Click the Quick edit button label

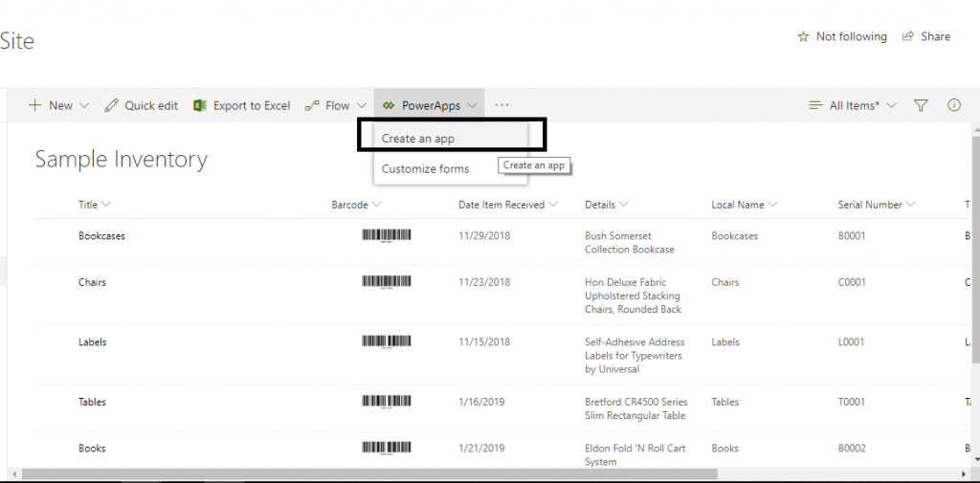pyautogui.click(x=151, y=105)
